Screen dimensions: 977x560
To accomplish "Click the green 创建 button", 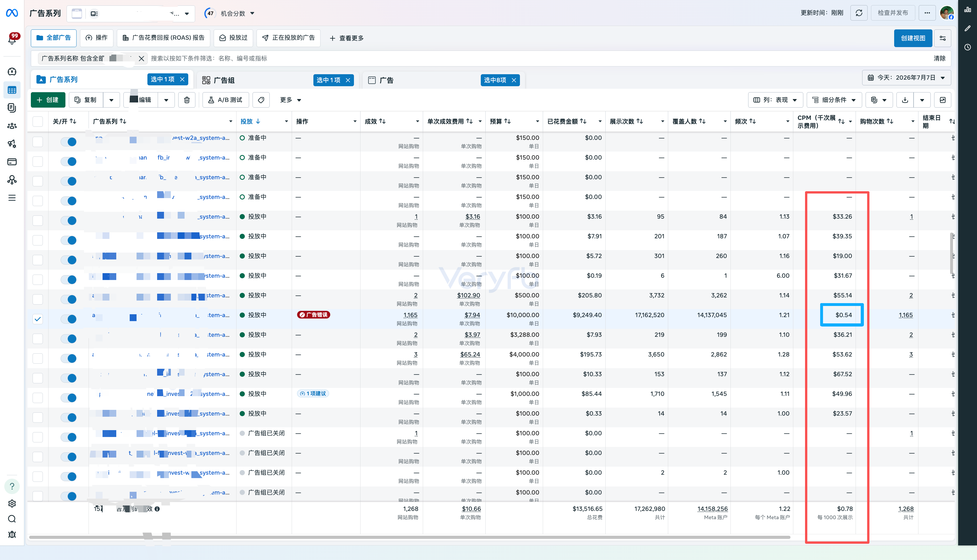I will pos(48,100).
